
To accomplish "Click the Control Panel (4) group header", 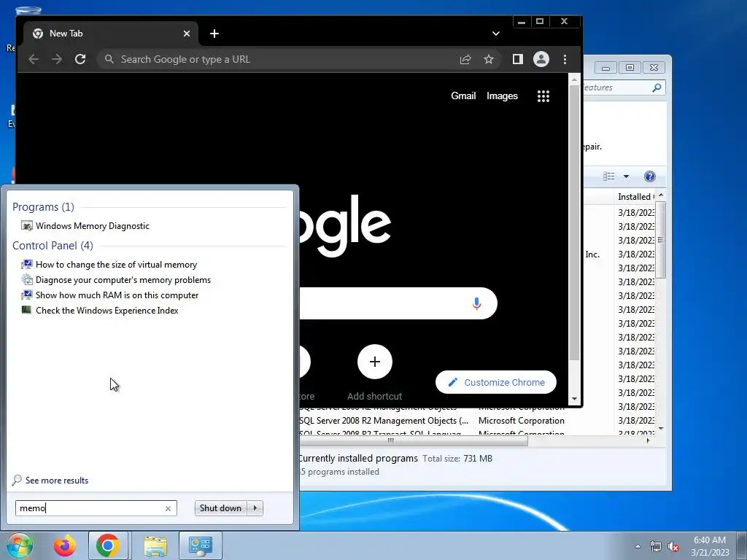I will coord(53,246).
